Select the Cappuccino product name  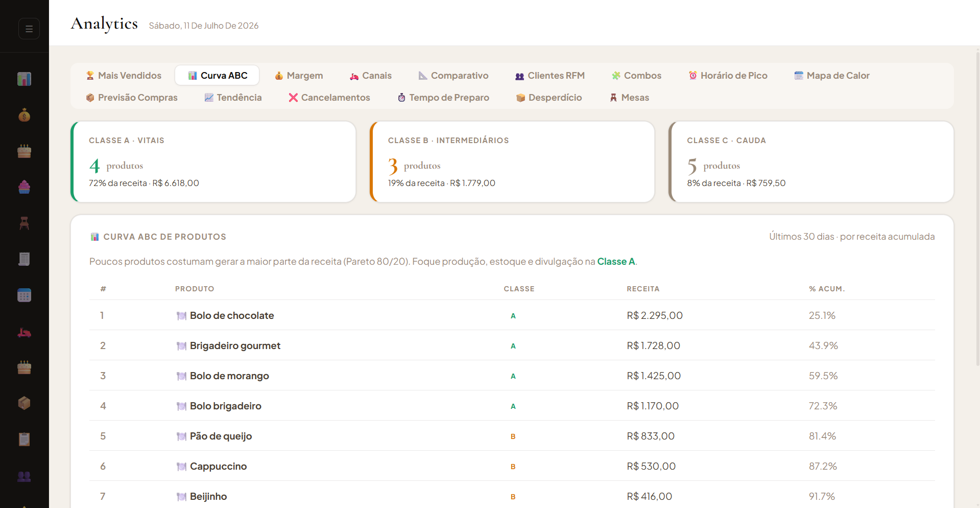pos(218,467)
